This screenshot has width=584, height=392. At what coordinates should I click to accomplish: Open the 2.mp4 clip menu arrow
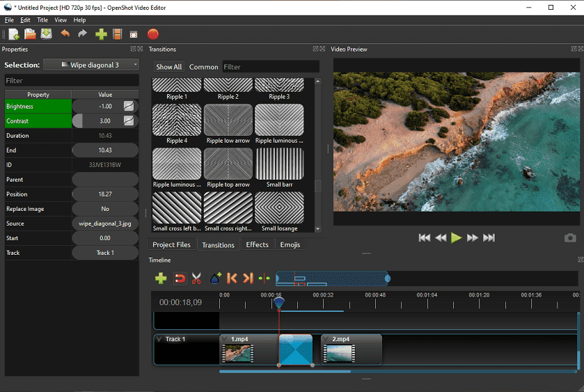(326, 339)
